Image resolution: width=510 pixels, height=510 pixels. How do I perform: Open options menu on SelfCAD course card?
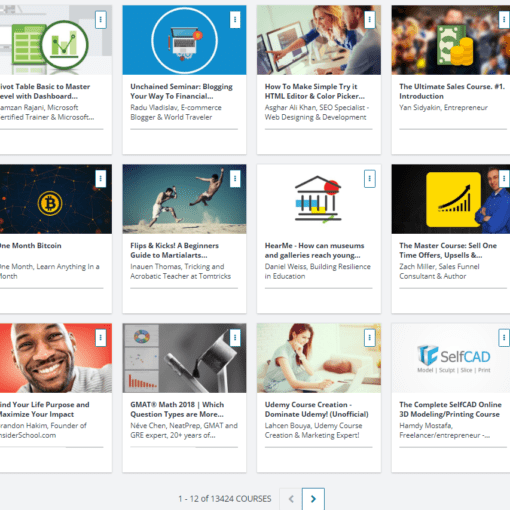(x=504, y=338)
